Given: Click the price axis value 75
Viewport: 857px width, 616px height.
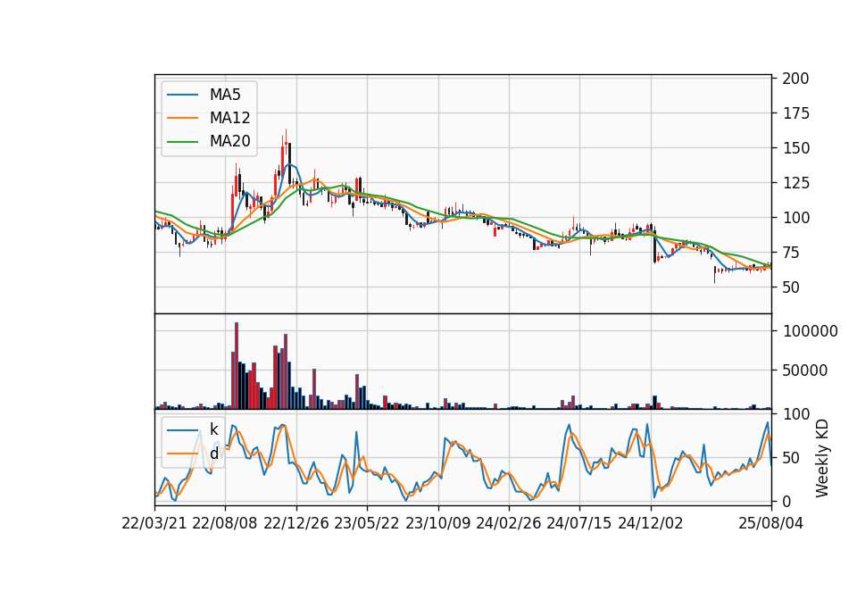Looking at the screenshot, I should (791, 253).
